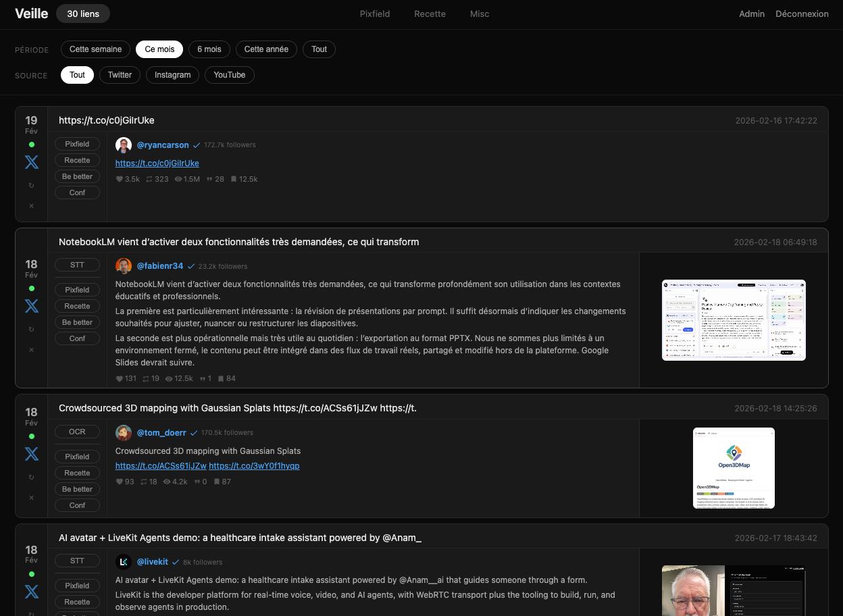
Task: Click the Déconnexion link
Action: [802, 14]
